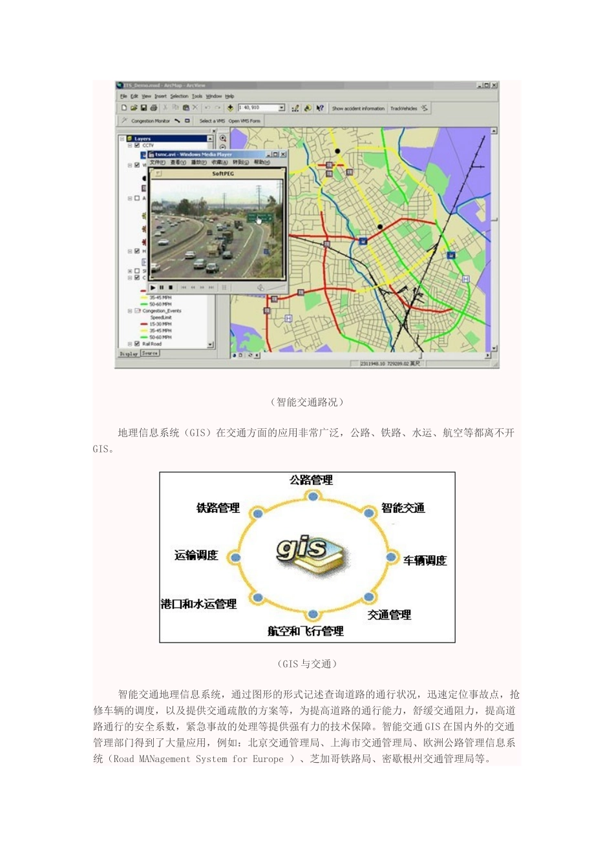Click the Editor toolbar icon

[x=295, y=108]
